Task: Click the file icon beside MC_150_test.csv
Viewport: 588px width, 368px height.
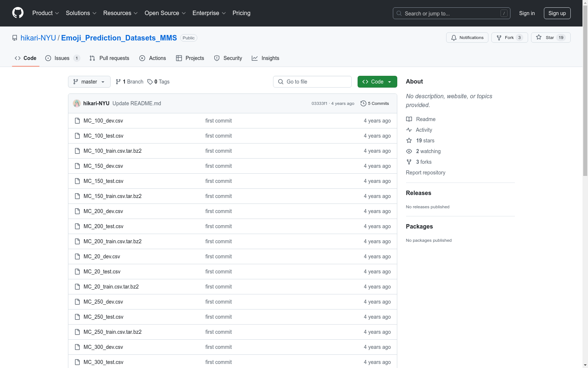Action: (x=77, y=181)
